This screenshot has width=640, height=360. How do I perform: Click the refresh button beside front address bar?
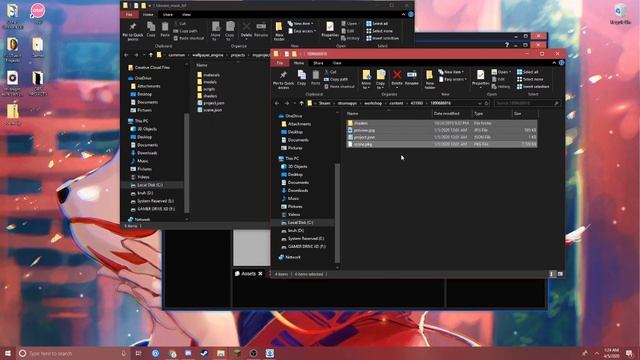click(x=487, y=103)
